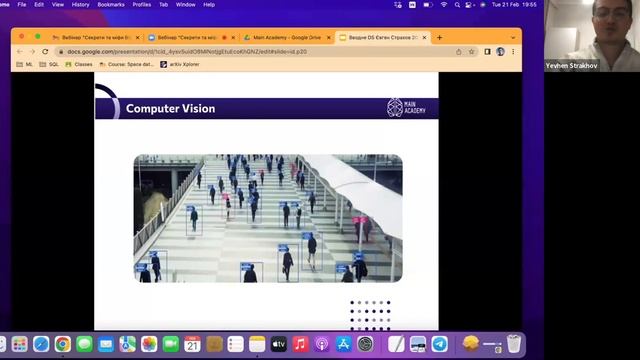Open the Profiles menu
This screenshot has width=640, height=360.
142,5
